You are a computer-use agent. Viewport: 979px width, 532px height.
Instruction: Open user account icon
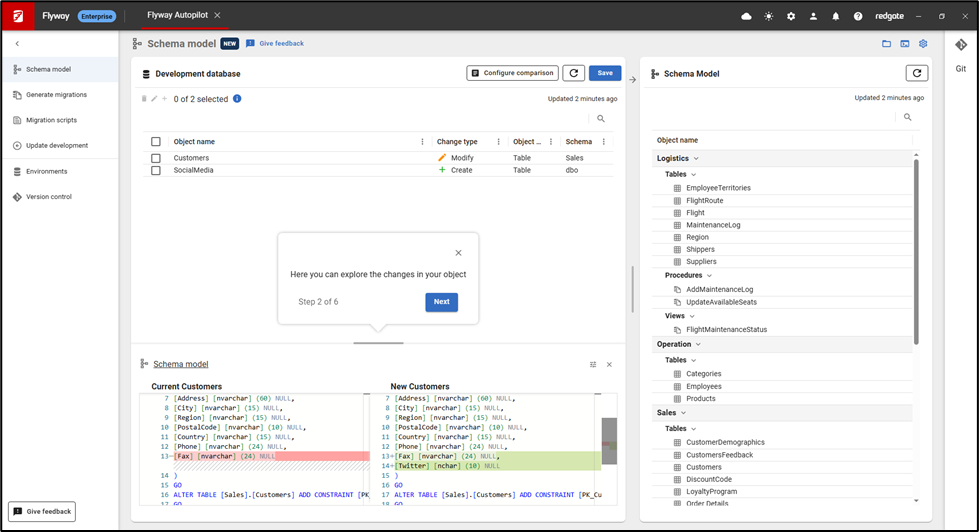[x=813, y=16]
